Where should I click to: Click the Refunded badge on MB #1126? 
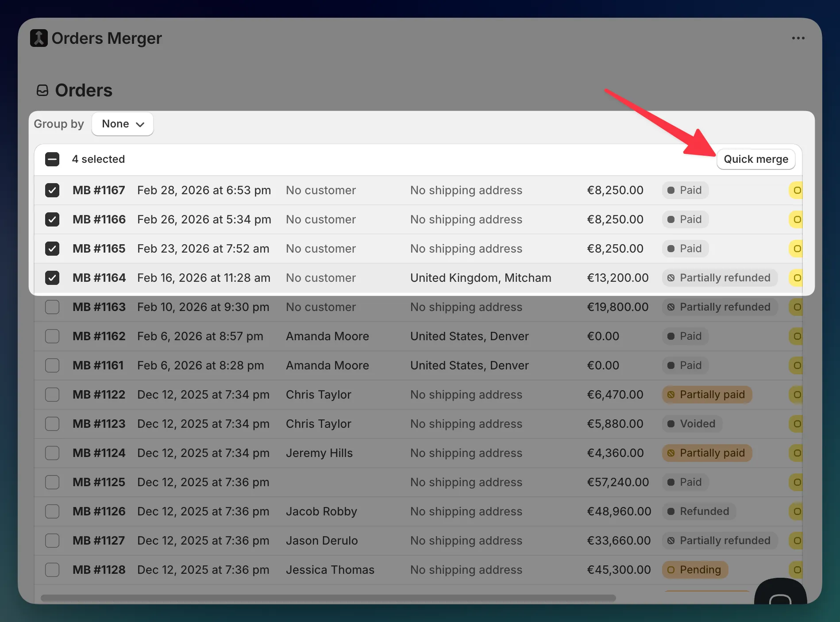click(699, 511)
